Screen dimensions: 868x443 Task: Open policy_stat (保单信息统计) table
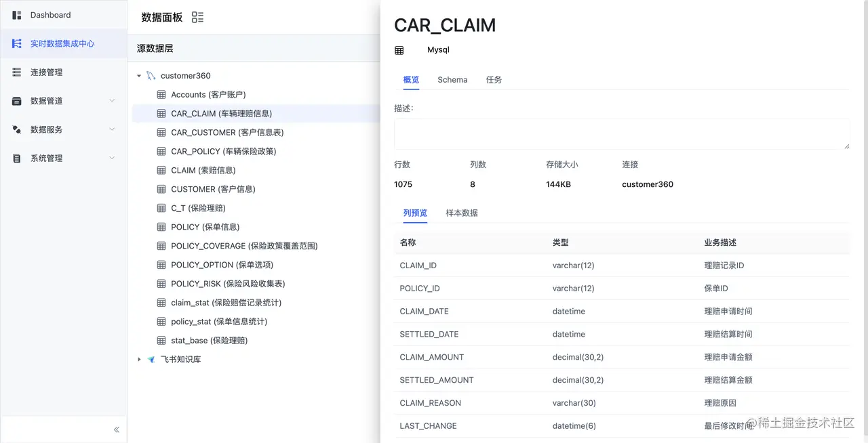pos(219,322)
